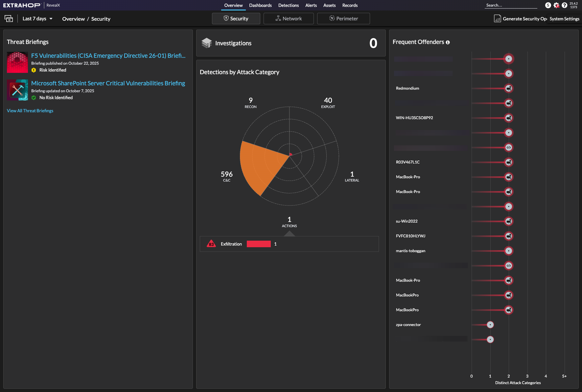The image size is (582, 392).
Task: Open the global time history icon
Action: pos(9,19)
